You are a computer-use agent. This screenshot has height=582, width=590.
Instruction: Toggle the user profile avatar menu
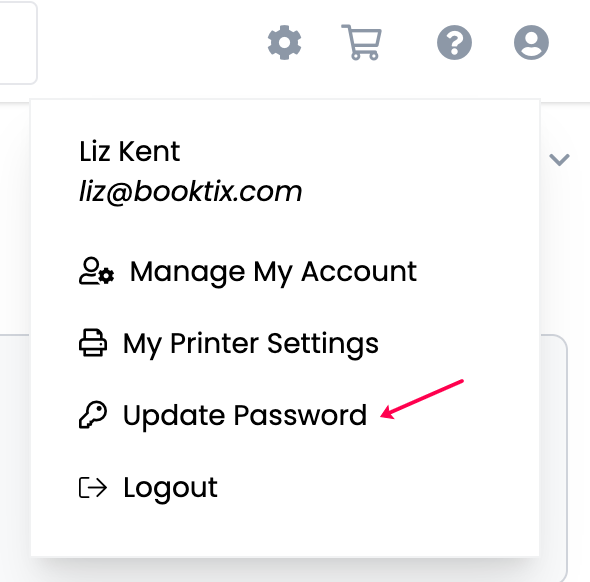coord(531,43)
